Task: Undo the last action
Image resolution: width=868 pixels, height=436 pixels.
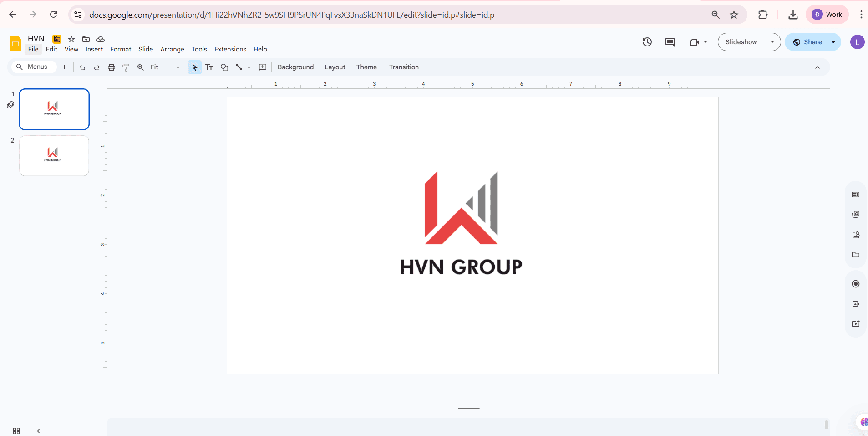Action: point(82,67)
